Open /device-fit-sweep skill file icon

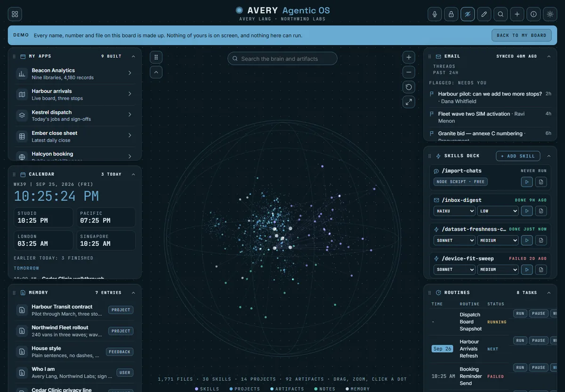(x=541, y=269)
